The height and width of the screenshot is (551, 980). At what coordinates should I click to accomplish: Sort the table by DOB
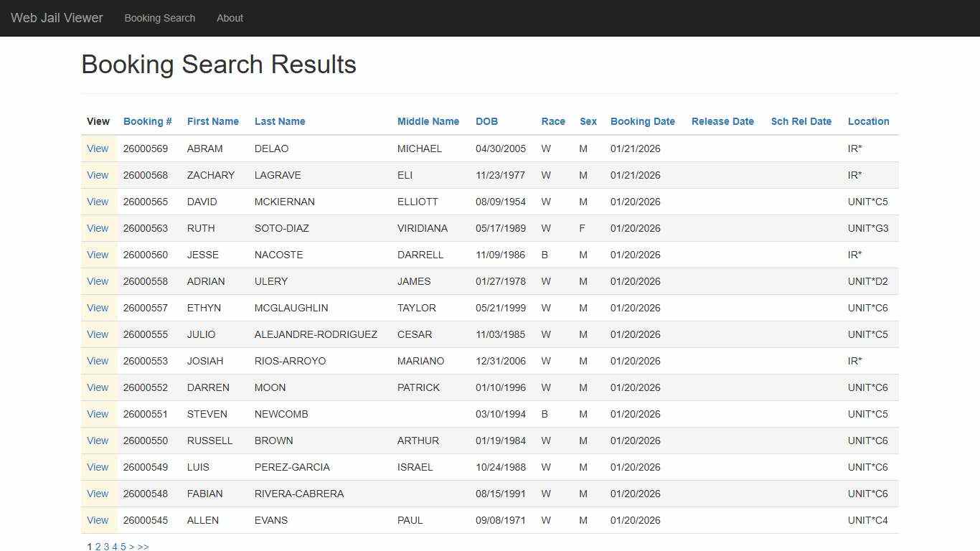(486, 121)
